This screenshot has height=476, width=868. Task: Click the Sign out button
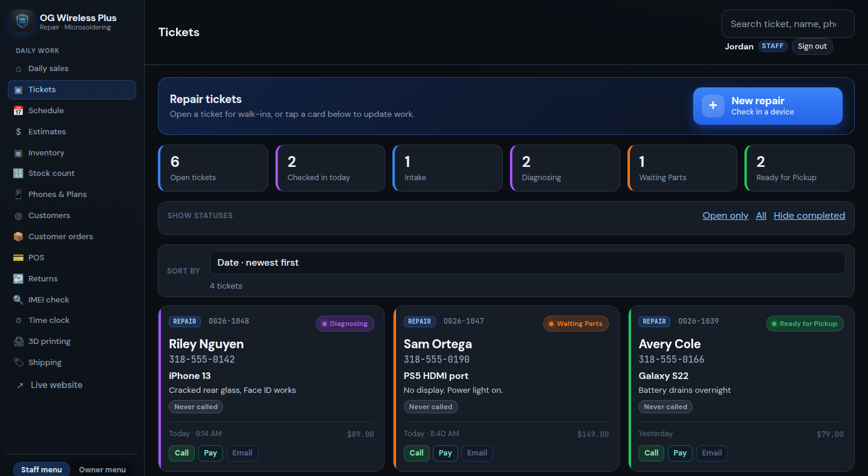812,46
